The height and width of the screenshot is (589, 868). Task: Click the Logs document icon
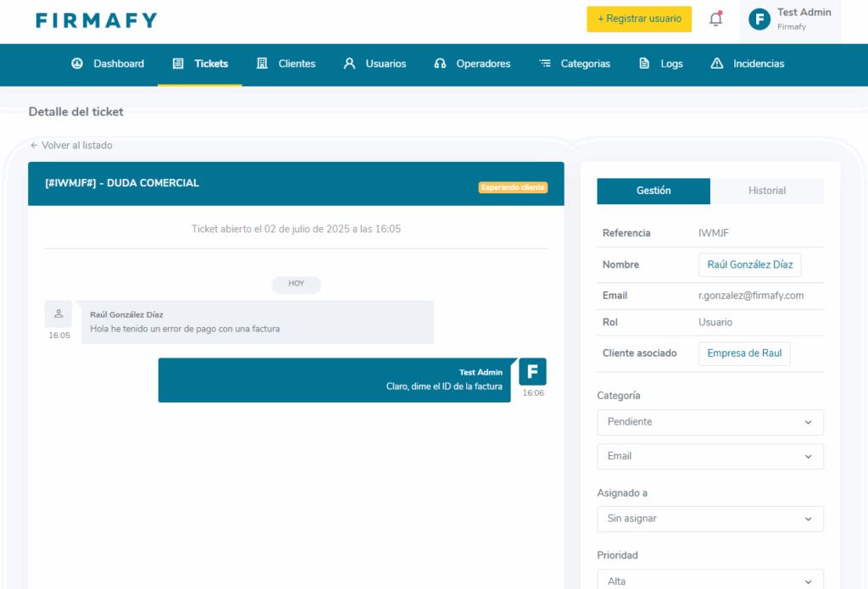(645, 64)
